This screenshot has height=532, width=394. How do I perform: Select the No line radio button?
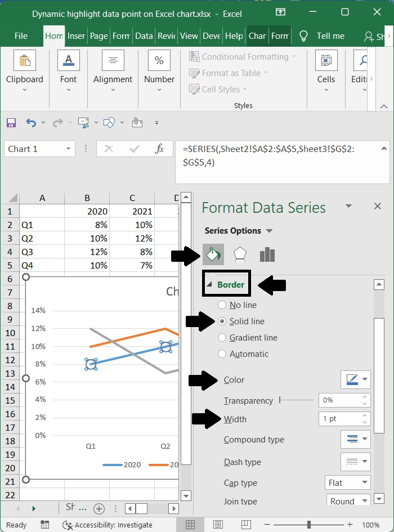click(x=222, y=305)
